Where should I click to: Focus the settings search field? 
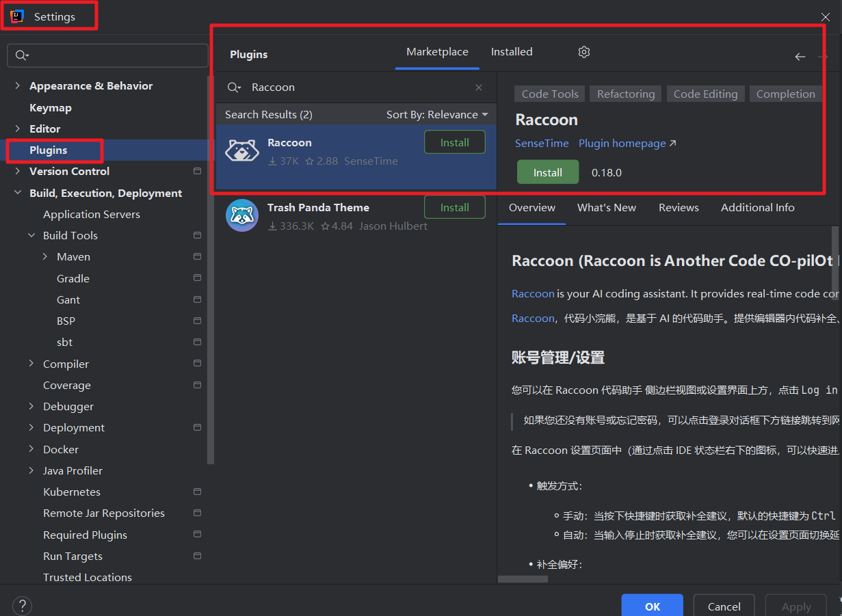[107, 55]
